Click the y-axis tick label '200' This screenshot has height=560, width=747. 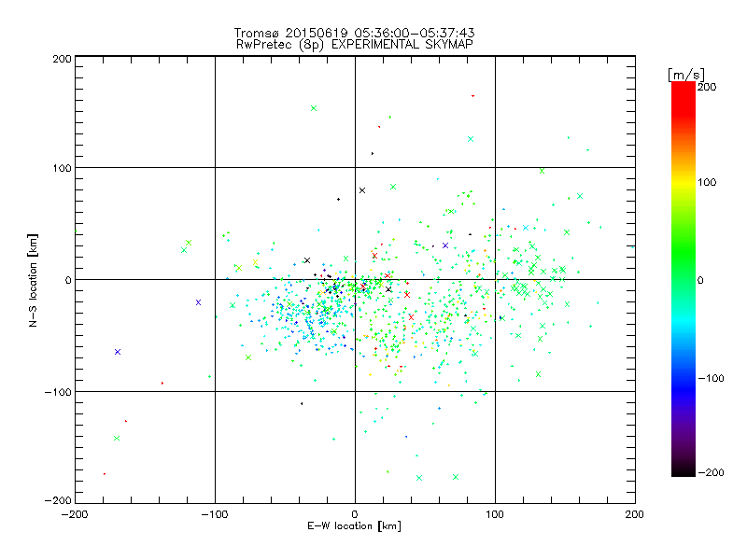click(x=62, y=59)
